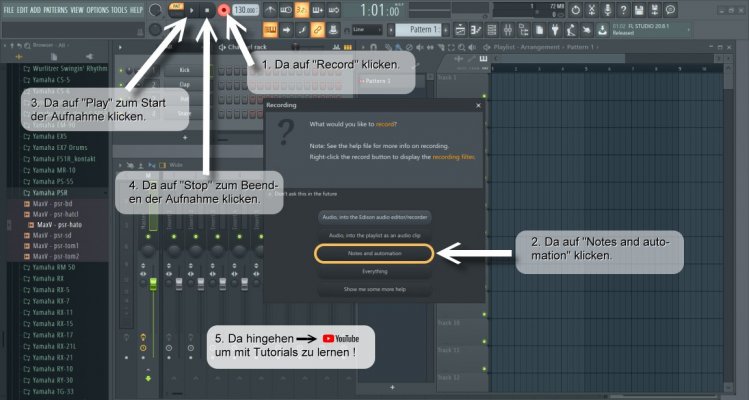Click the Save project floppy icon
Image resolution: width=749 pixels, height=400 pixels.
point(639,10)
